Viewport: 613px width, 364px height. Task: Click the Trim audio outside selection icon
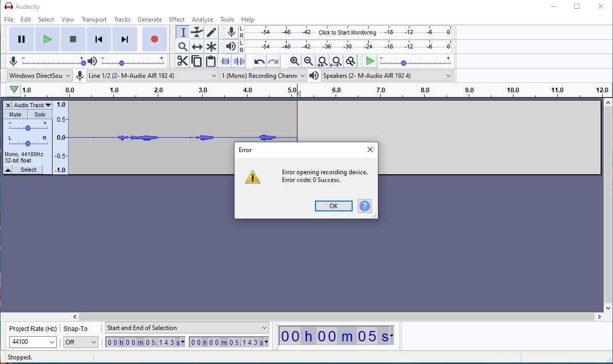(x=225, y=61)
